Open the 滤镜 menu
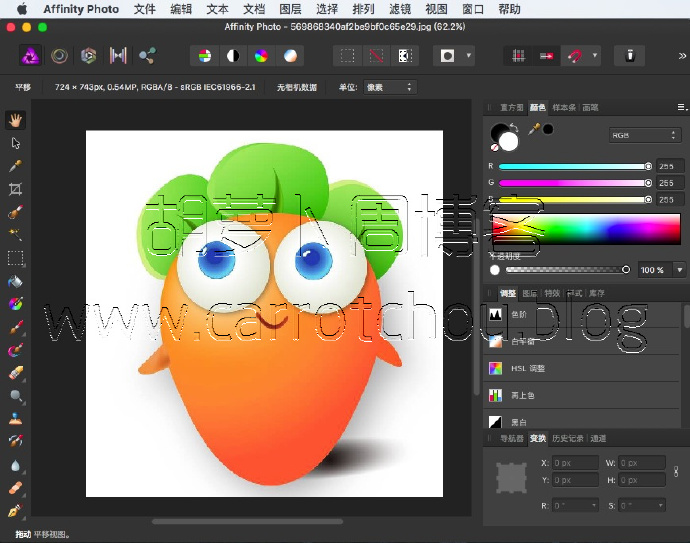This screenshot has height=543, width=690. pos(400,9)
